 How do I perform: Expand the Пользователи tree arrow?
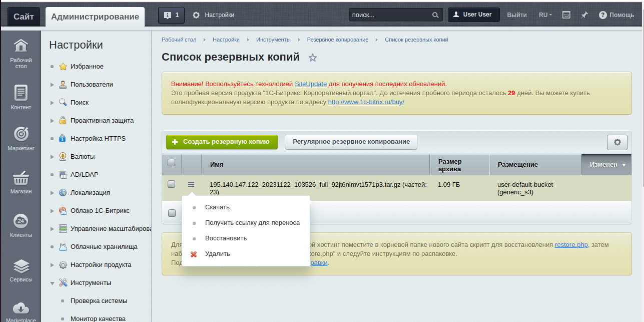[x=52, y=85]
